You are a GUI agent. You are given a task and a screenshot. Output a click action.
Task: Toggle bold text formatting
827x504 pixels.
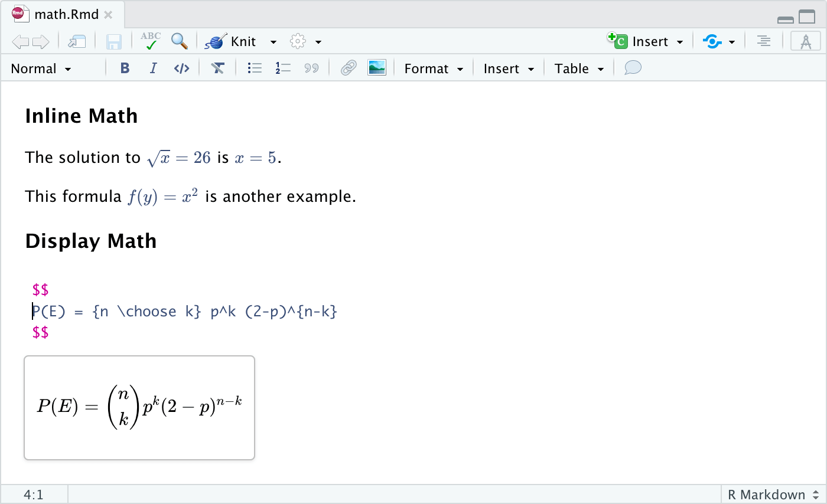pos(125,68)
